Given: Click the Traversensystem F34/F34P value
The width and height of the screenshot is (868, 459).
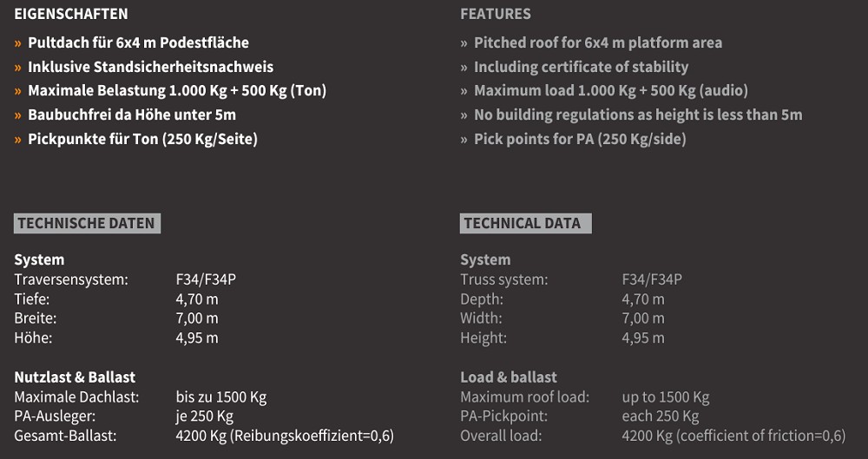Looking at the screenshot, I should pyautogui.click(x=206, y=279).
